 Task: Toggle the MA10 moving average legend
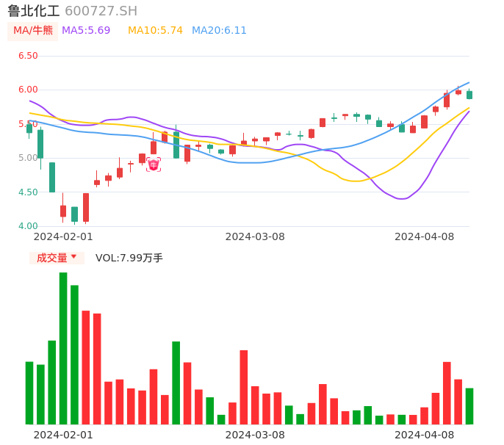[155, 31]
